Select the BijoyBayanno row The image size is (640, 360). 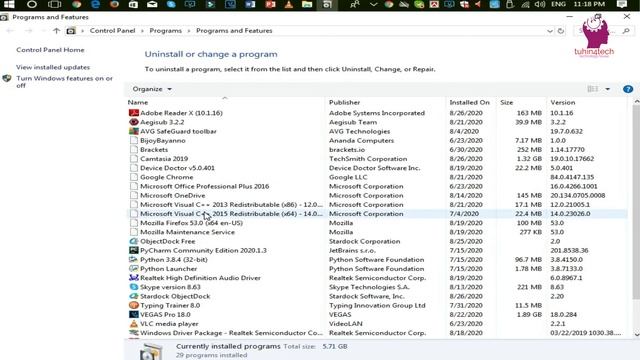(378, 140)
